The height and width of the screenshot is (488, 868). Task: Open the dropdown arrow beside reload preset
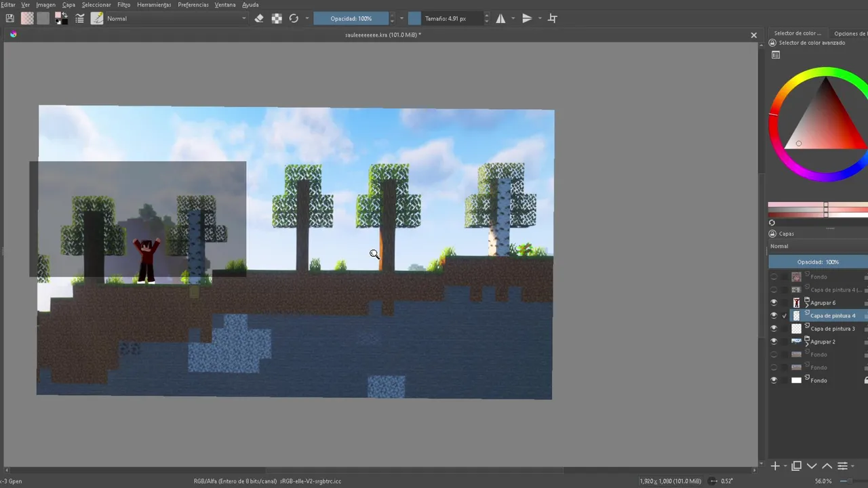307,18
